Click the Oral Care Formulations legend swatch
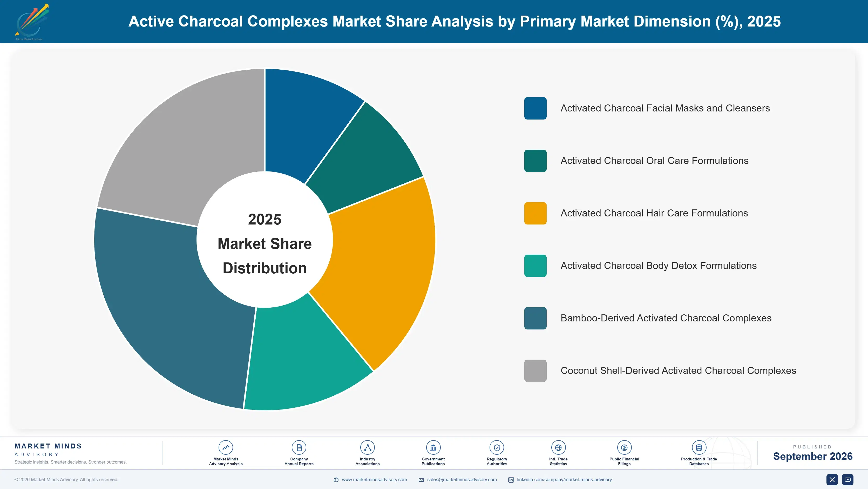The height and width of the screenshot is (489, 868). (535, 161)
